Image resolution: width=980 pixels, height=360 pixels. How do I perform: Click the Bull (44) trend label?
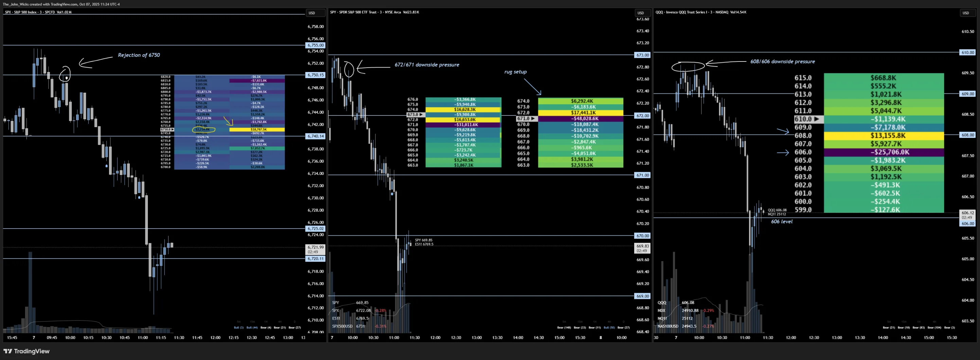pyautogui.click(x=252, y=328)
